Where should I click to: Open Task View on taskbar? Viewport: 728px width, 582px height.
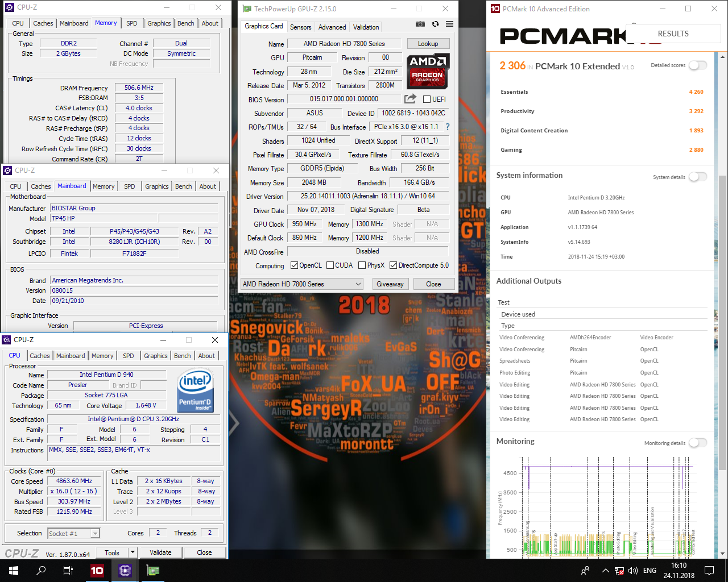click(x=68, y=570)
